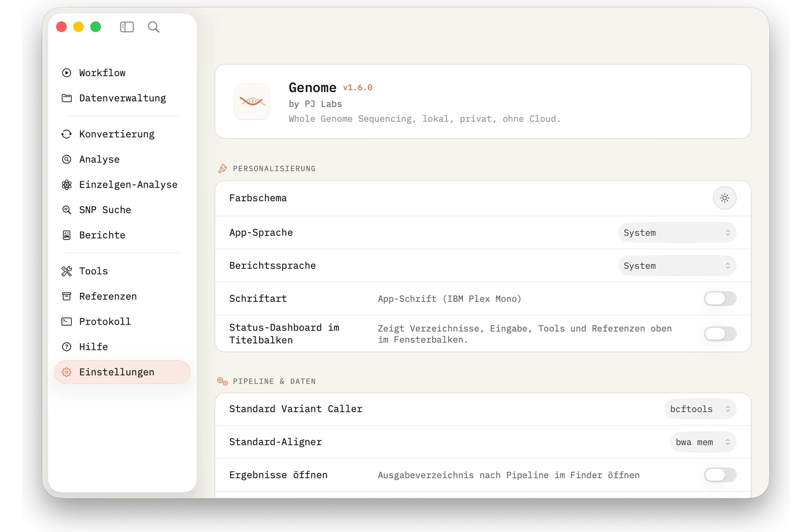Screen dimensions: 812x532
Task: Open the Hilfe page
Action: pyautogui.click(x=122, y=347)
